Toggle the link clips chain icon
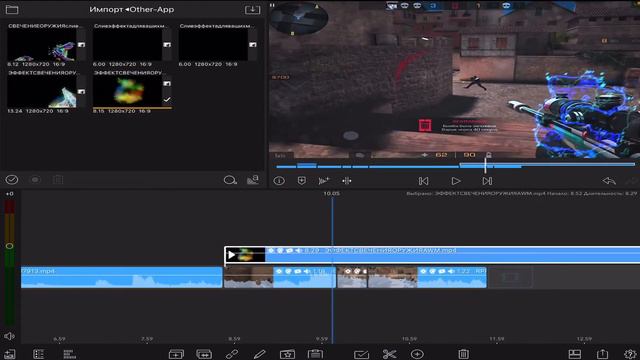This screenshot has height=360, width=640. [232, 354]
